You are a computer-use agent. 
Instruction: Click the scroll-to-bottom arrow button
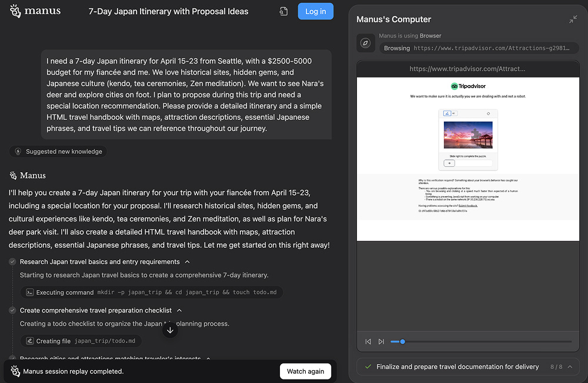pos(170,330)
